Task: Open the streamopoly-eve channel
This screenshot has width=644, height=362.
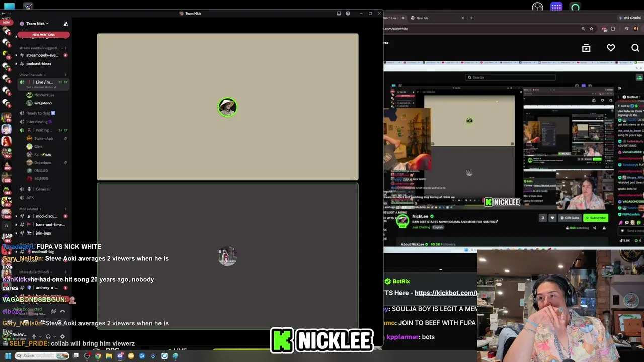Action: pos(42,55)
